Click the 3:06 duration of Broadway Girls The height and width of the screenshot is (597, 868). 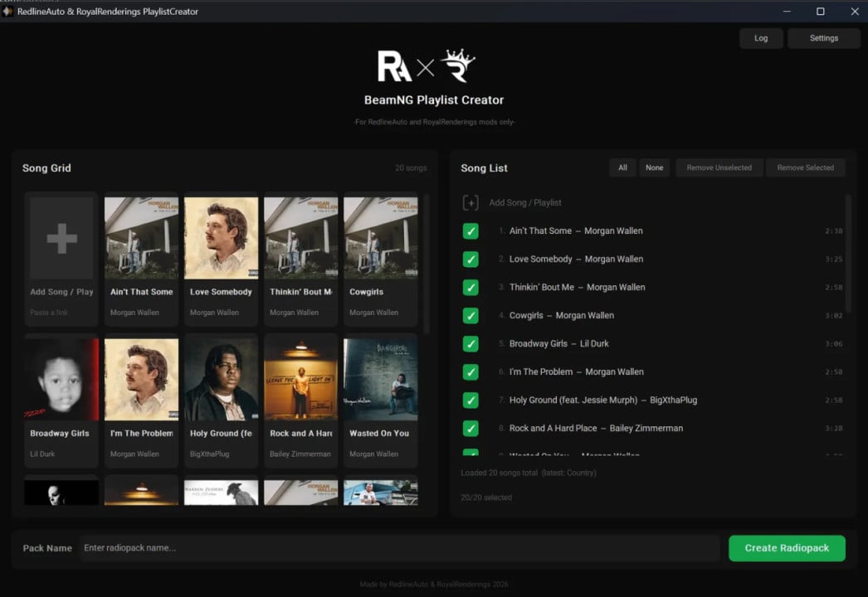(834, 343)
